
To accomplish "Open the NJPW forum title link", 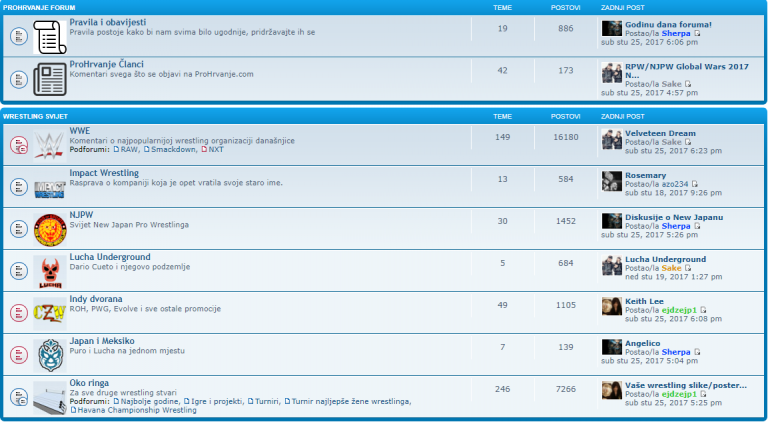I will coord(81,215).
